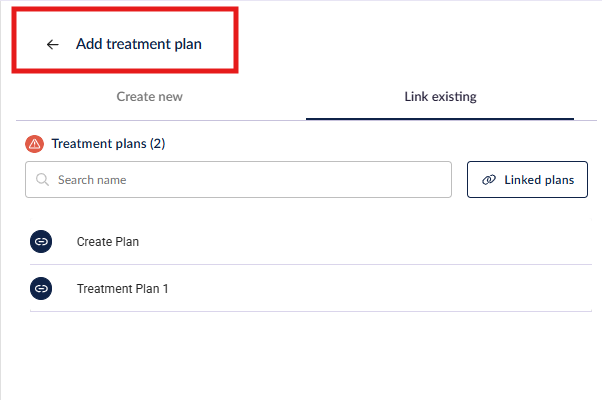The height and width of the screenshot is (400, 602).
Task: Click the red warning triangle icon
Action: pyautogui.click(x=35, y=144)
